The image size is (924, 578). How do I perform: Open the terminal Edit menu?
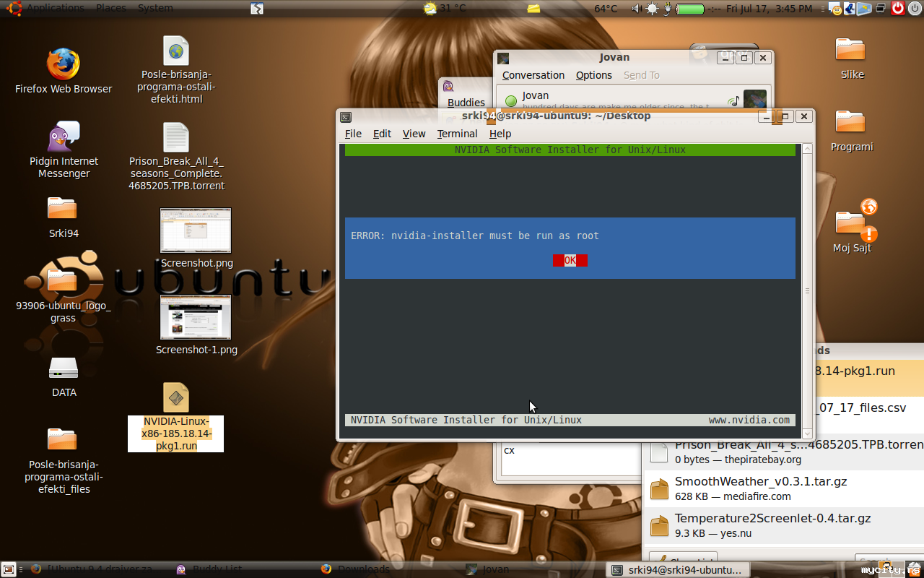pyautogui.click(x=382, y=134)
